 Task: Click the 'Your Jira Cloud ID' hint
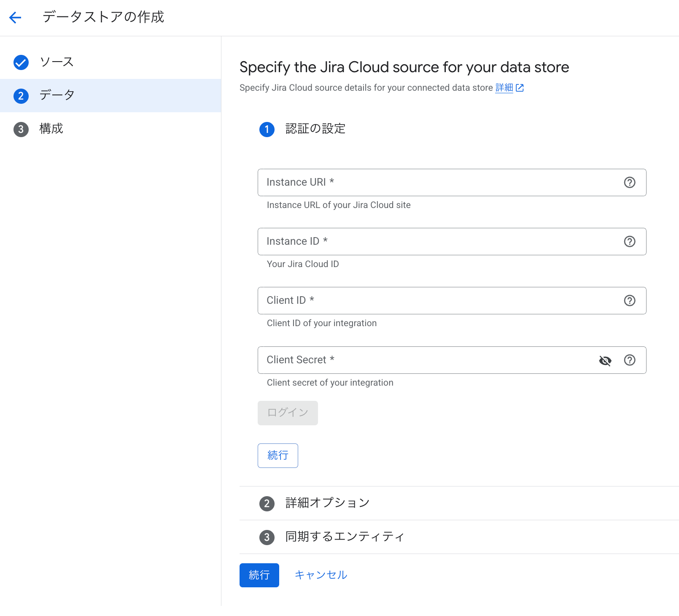coord(303,264)
